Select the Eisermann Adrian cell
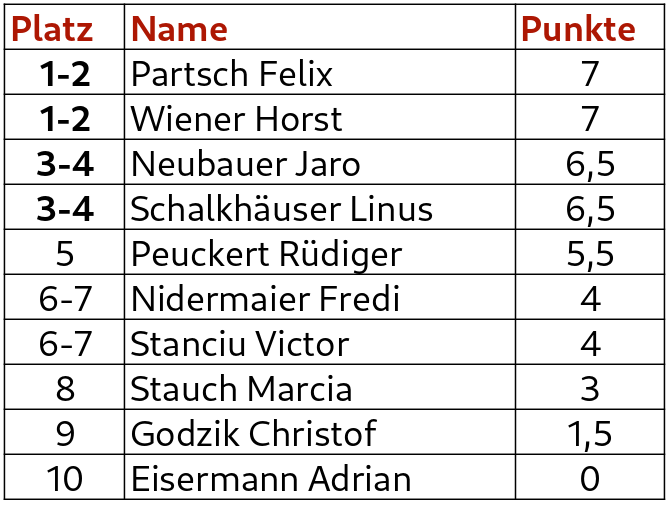 pos(271,479)
